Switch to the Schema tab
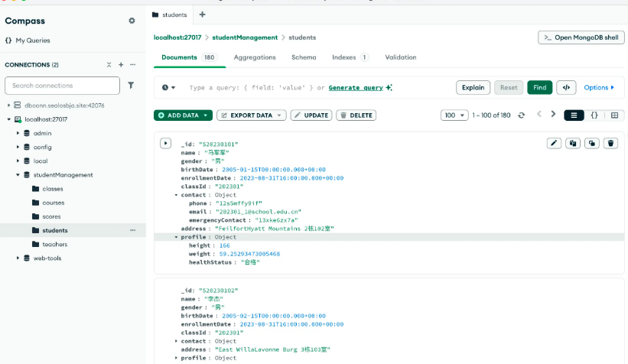628x364 pixels. click(304, 57)
